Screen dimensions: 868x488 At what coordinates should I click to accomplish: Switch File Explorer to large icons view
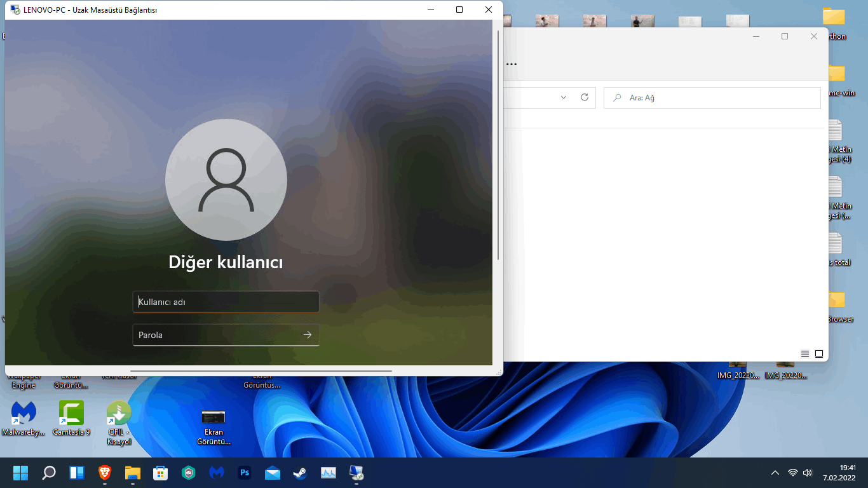pos(819,354)
